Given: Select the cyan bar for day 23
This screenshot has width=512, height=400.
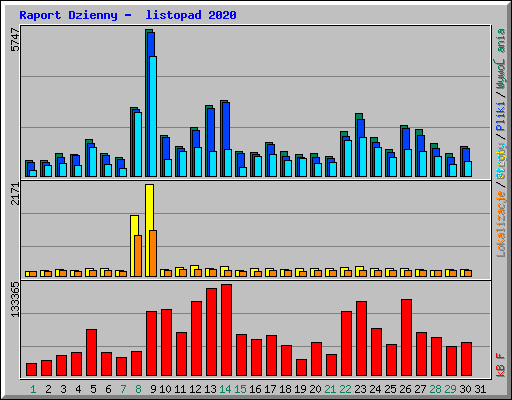Looking at the screenshot, I should (363, 157).
